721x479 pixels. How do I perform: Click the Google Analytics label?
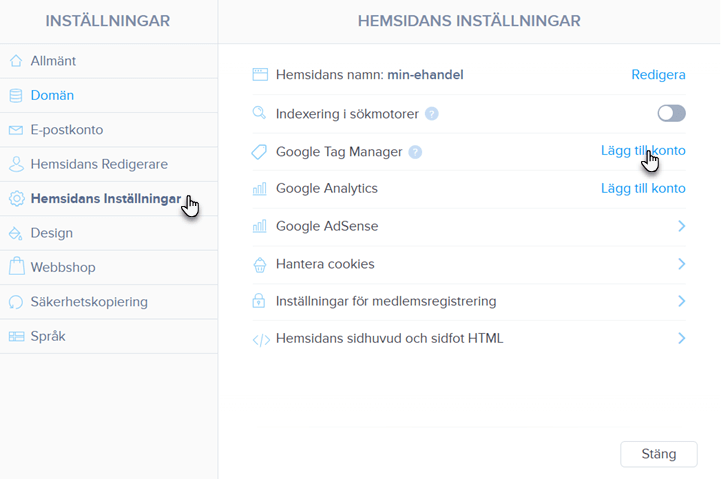pyautogui.click(x=326, y=188)
